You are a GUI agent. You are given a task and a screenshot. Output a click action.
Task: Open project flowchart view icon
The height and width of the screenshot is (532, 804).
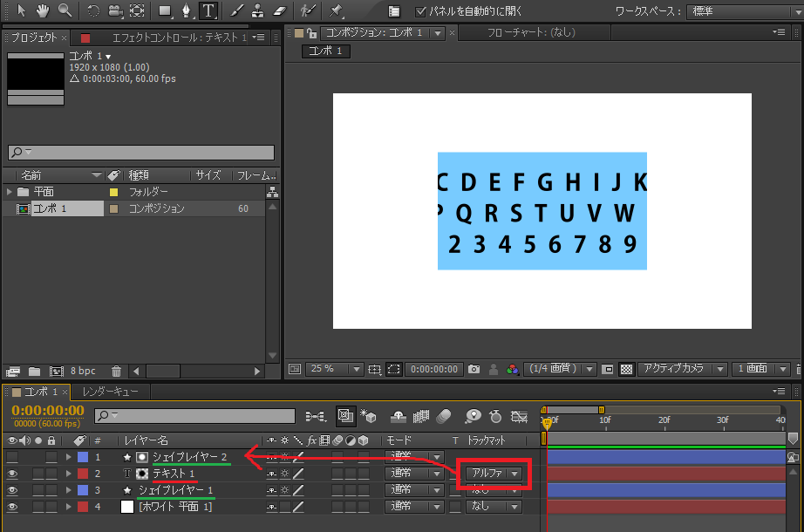tap(272, 192)
